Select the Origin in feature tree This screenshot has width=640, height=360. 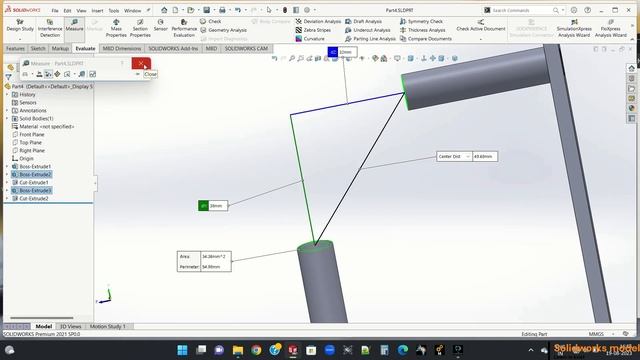pos(23,158)
